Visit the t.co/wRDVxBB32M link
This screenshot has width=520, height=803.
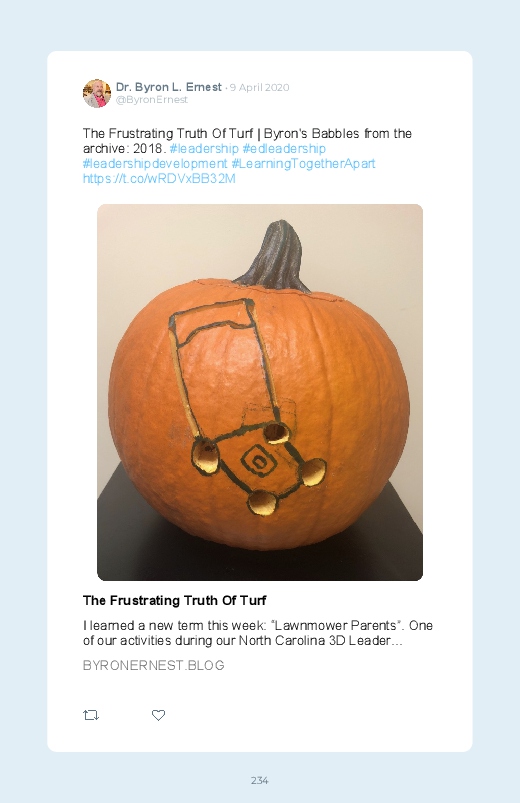[159, 179]
